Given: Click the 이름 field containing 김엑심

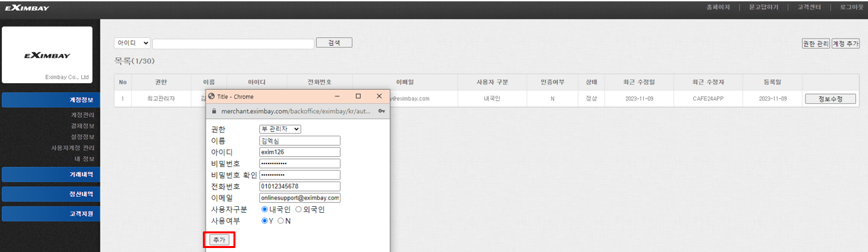Looking at the screenshot, I should click(x=300, y=141).
